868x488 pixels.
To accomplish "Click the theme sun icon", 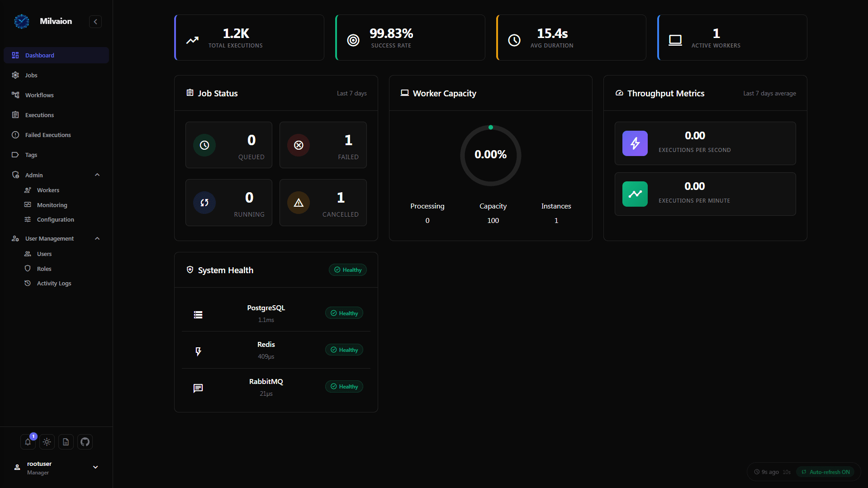I will click(47, 442).
